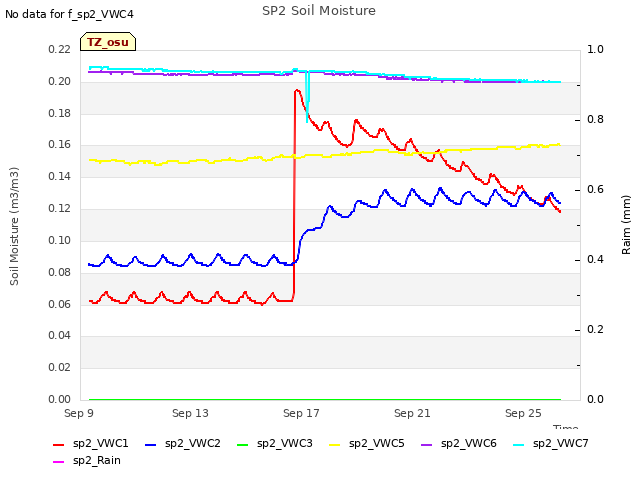Click the 0.20 left axis value
The height and width of the screenshot is (480, 640).
pos(60,81)
